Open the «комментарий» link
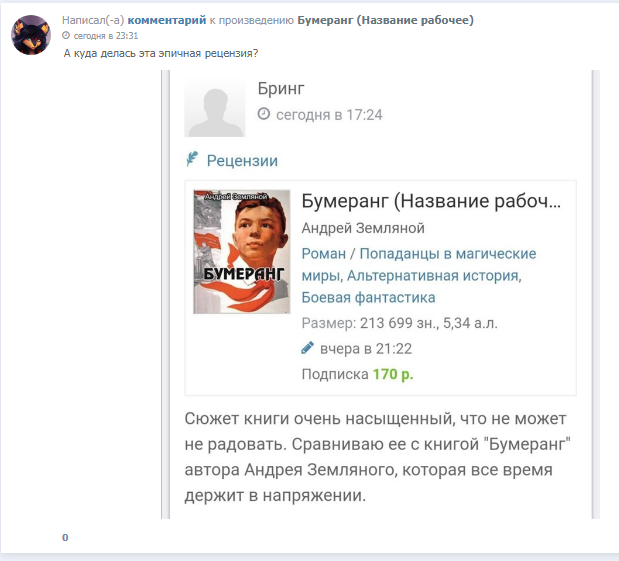 click(x=167, y=20)
